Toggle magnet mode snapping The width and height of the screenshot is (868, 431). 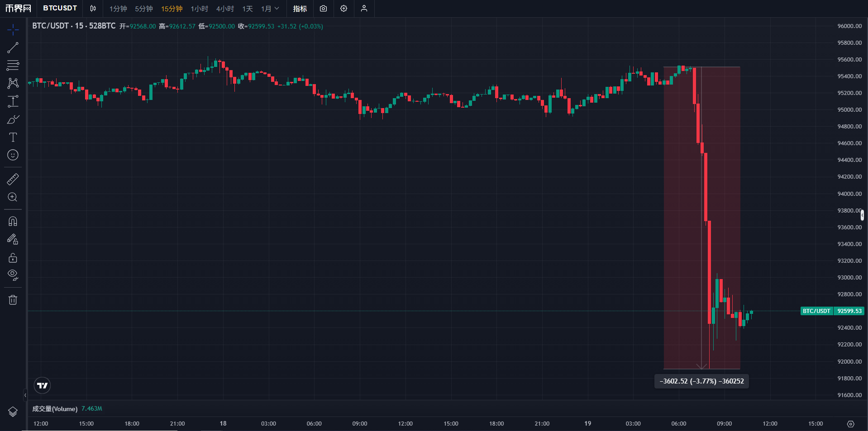pos(13,222)
